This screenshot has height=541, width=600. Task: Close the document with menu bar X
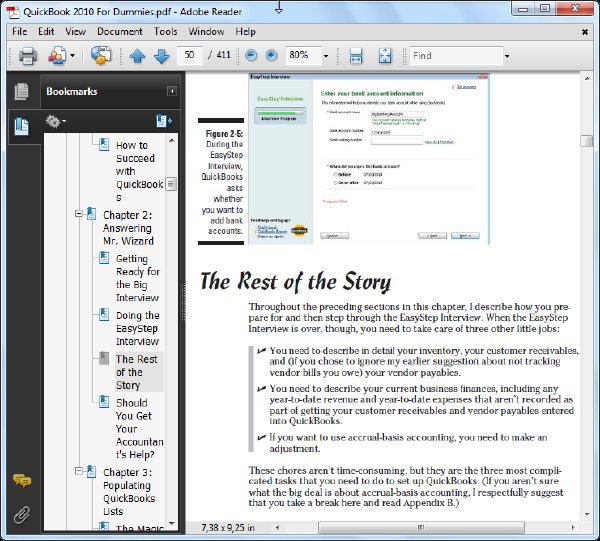point(585,32)
